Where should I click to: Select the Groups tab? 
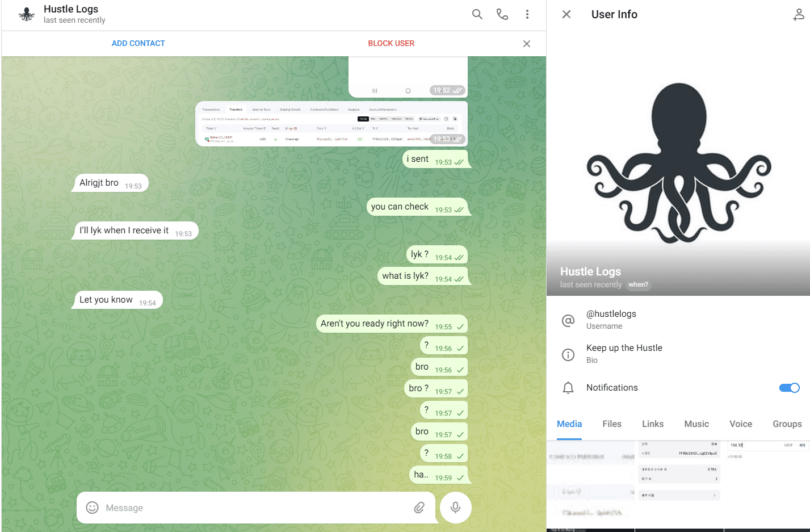(x=787, y=424)
